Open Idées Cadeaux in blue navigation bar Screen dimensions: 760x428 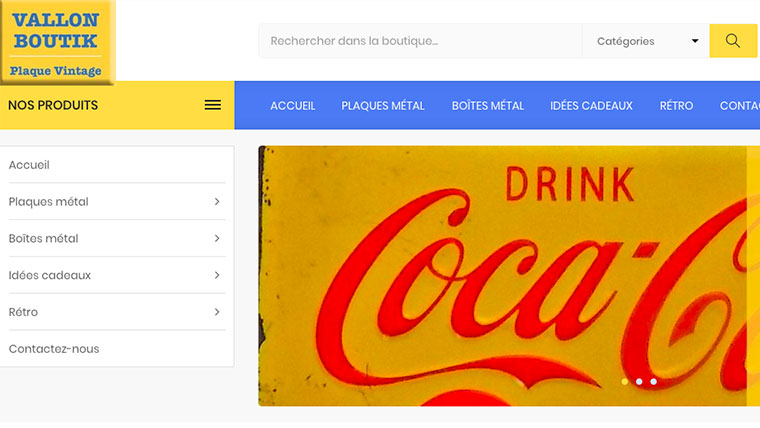point(591,106)
